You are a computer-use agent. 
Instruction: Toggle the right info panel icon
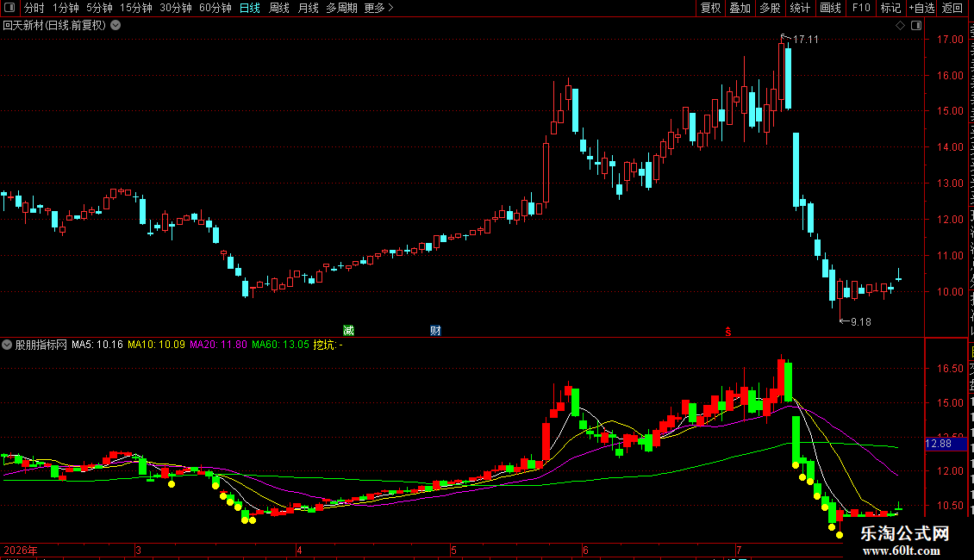point(916,26)
